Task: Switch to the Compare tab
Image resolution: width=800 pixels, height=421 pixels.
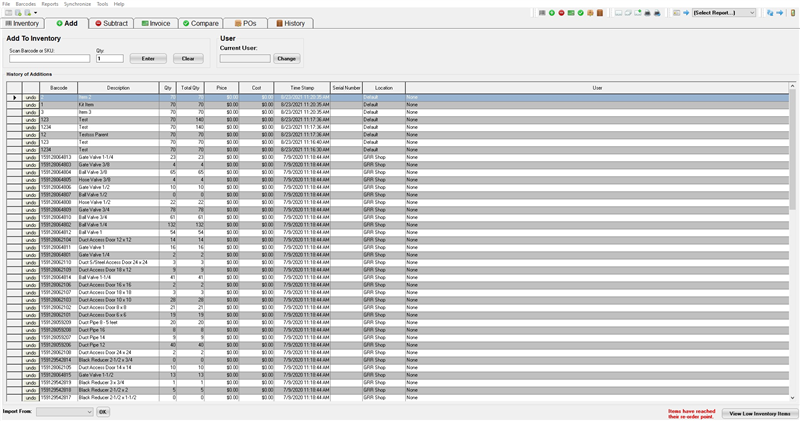Action: (x=201, y=23)
